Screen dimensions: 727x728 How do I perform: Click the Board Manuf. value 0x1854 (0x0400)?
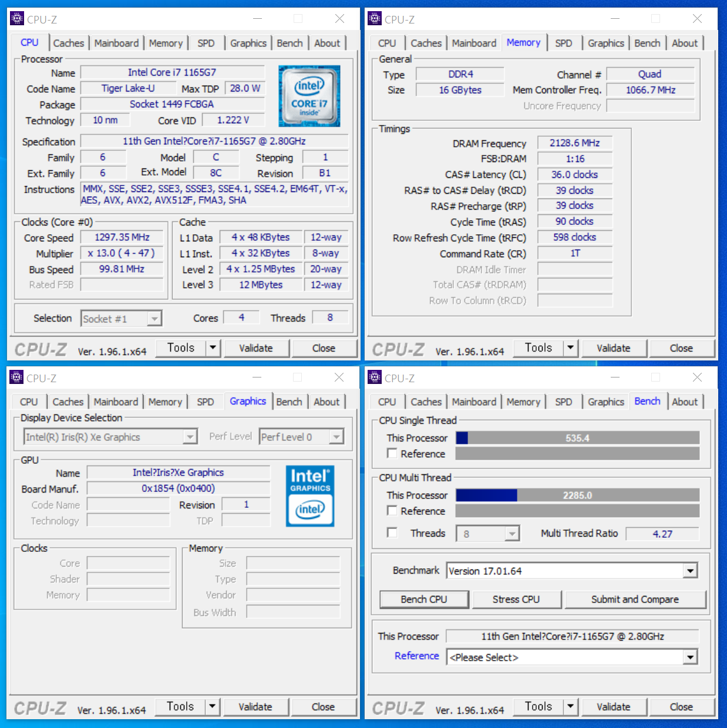point(179,488)
